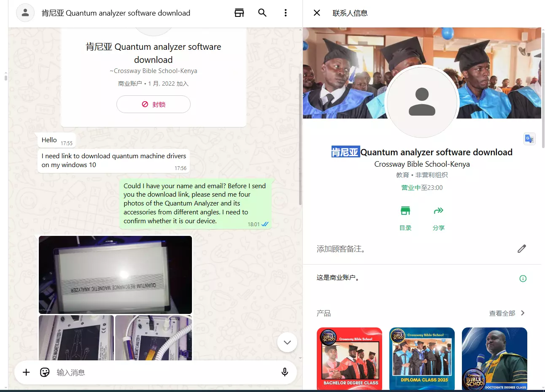Open the Quantum Resonance Magnetic Analyzer photo
This screenshot has height=392, width=545.
115,274
